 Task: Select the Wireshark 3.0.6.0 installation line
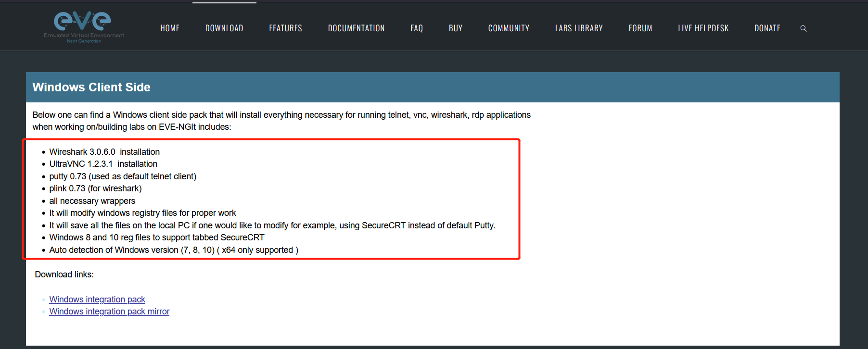(x=104, y=152)
